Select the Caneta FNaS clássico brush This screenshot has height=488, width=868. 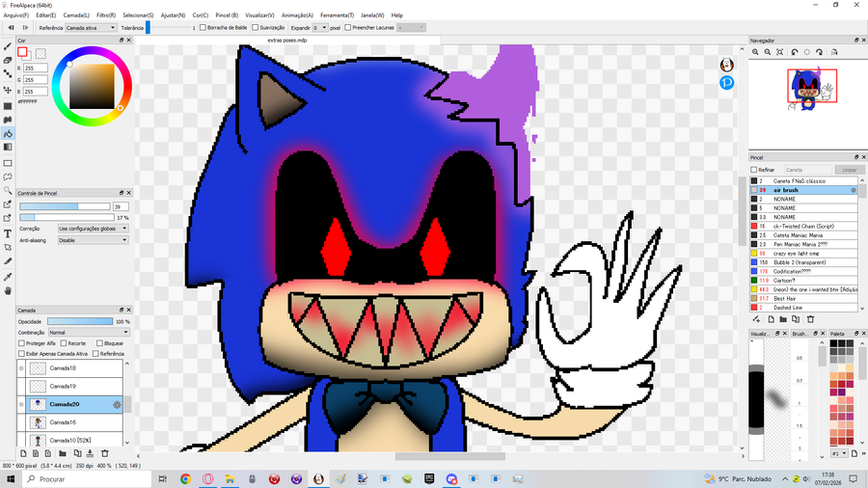point(803,181)
